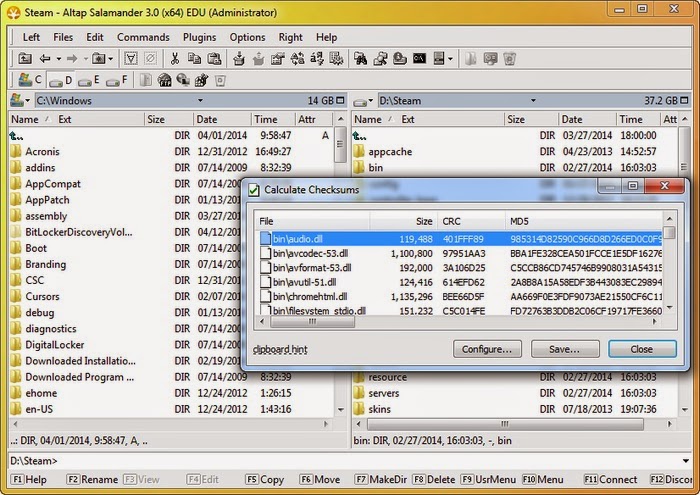Expand C:\Windows path history dropdown
This screenshot has width=700, height=495.
click(x=200, y=100)
